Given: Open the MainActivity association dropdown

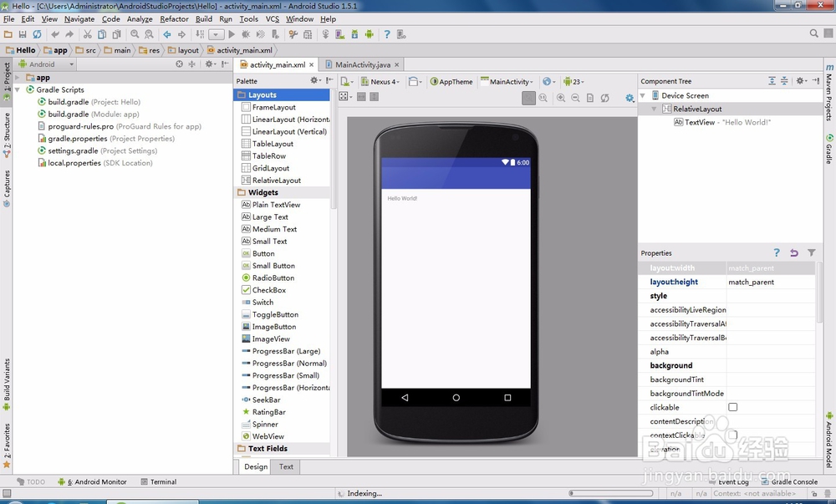Looking at the screenshot, I should pyautogui.click(x=507, y=82).
